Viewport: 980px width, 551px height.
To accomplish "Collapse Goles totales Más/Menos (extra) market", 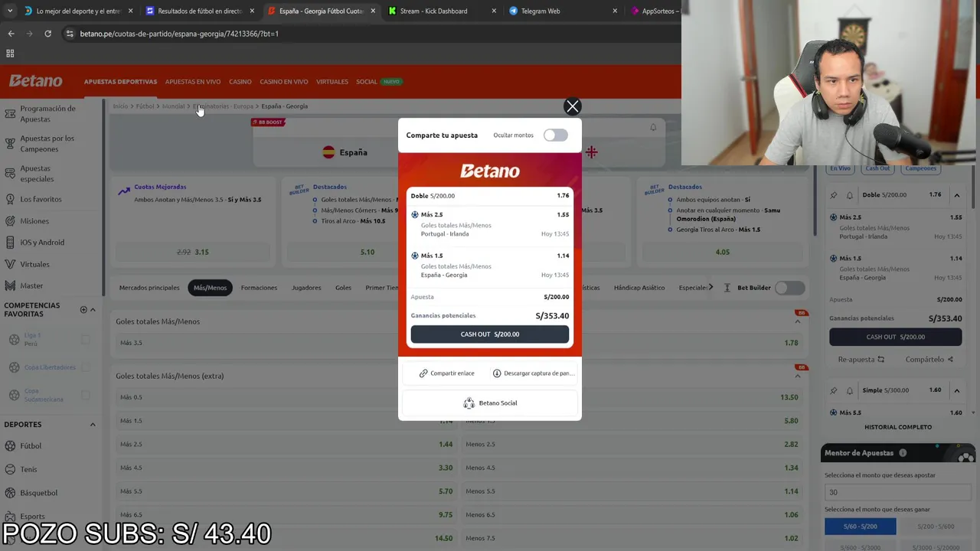I will click(798, 376).
